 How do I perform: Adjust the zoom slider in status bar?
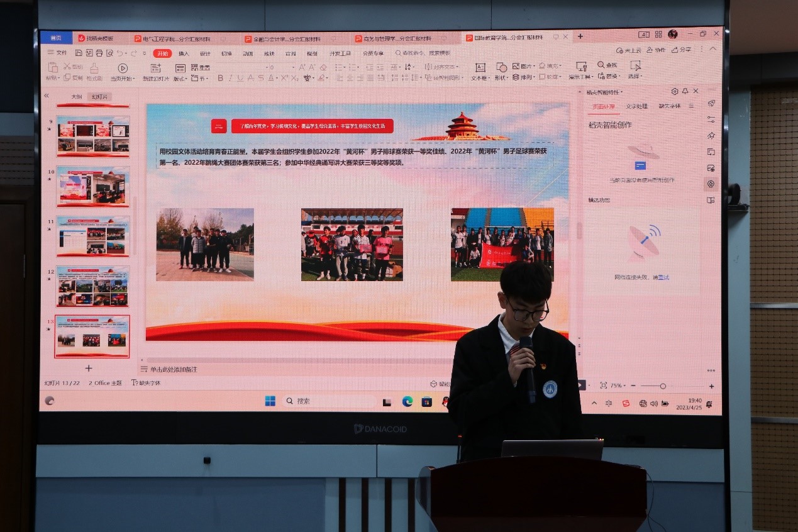(x=663, y=386)
